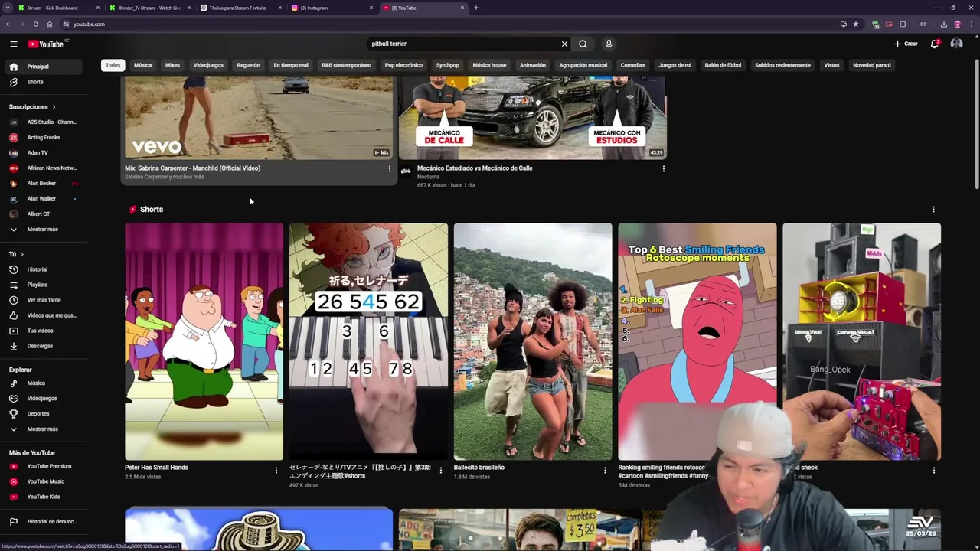Open Tus videos in the sidebar
The width and height of the screenshot is (980, 551).
pos(43,331)
